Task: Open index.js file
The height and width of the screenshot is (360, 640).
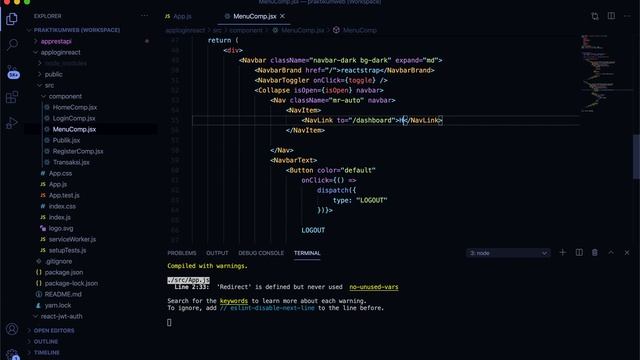Action: pyautogui.click(x=60, y=218)
